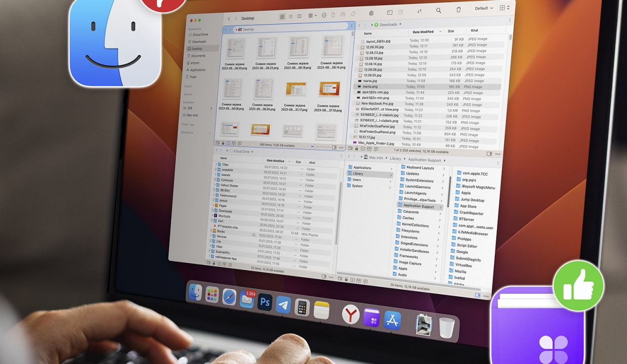
Task: Open the Default workspace dropdown
Action: point(484,9)
